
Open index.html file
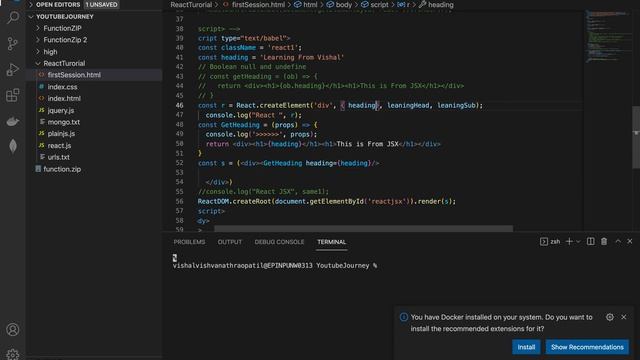[x=64, y=98]
